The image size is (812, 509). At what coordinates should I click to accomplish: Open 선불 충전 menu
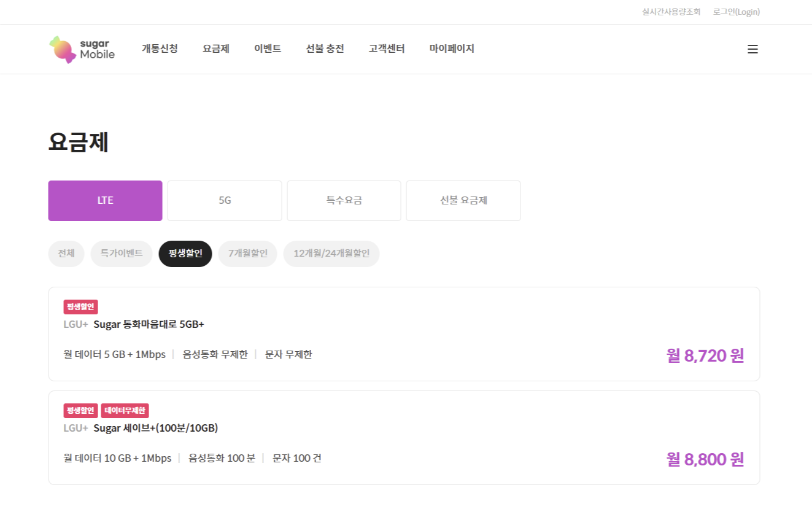pos(325,49)
